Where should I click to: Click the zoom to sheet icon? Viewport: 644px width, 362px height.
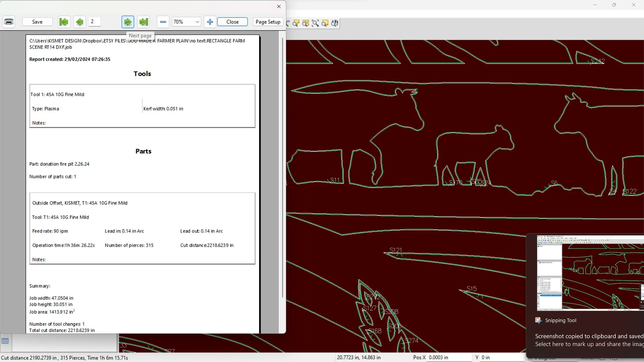click(x=325, y=23)
